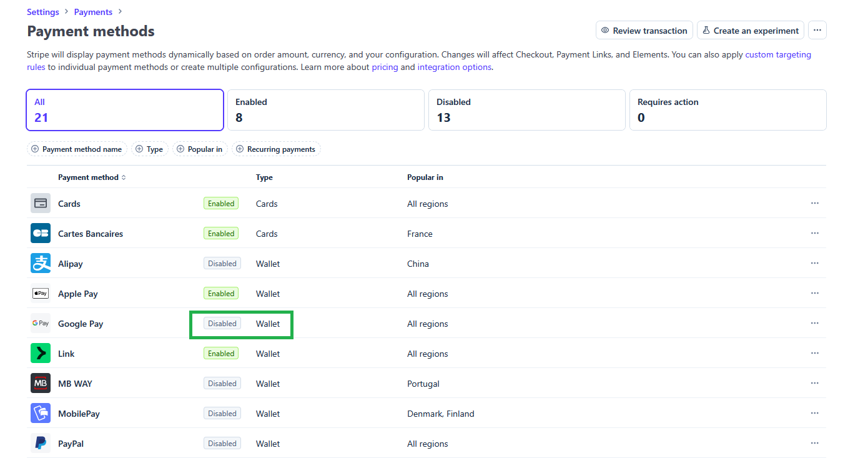Click the MobilePay logo icon

click(x=41, y=414)
